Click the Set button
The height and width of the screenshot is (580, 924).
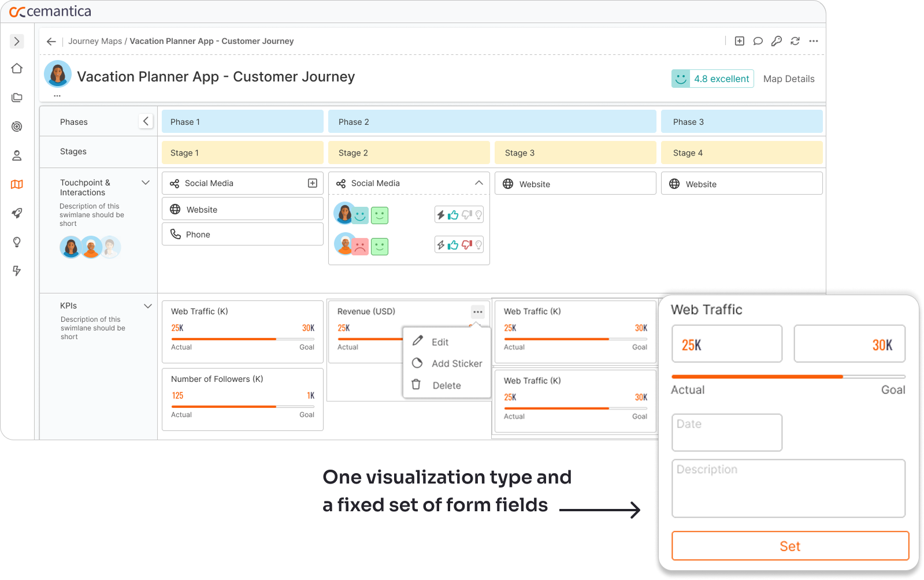click(790, 546)
